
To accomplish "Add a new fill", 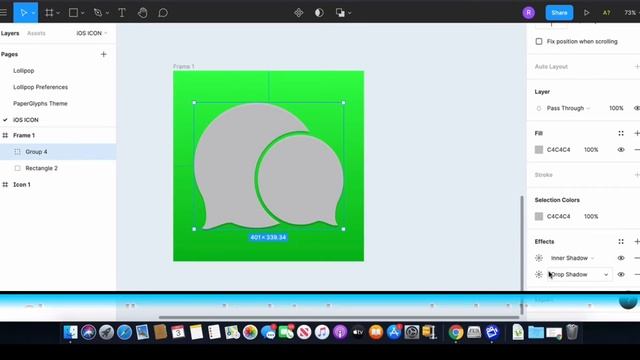I will pyautogui.click(x=636, y=133).
